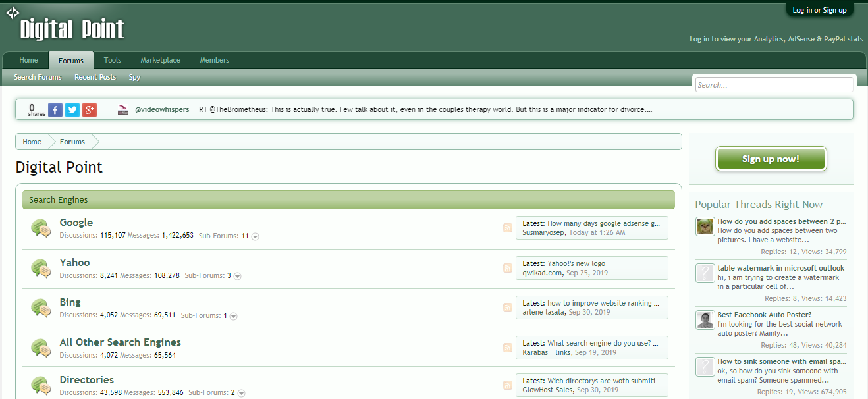868x399 pixels.
Task: Expand Bing sub-forums dropdown
Action: (234, 316)
